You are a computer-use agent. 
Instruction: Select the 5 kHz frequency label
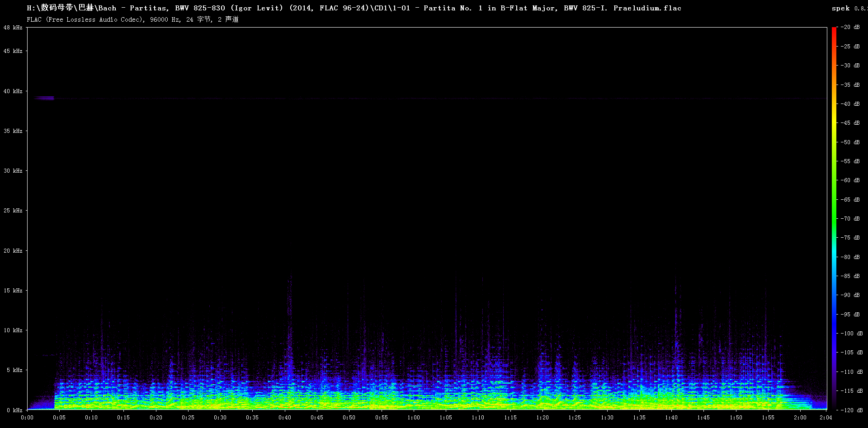tap(14, 370)
